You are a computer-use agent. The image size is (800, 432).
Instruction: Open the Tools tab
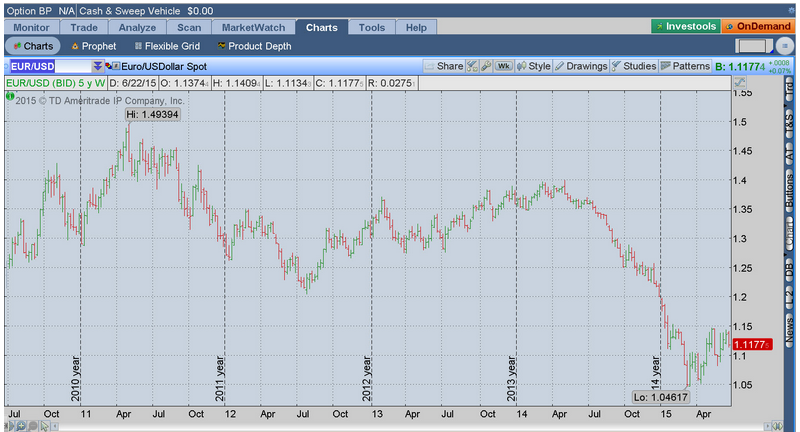pyautogui.click(x=371, y=28)
